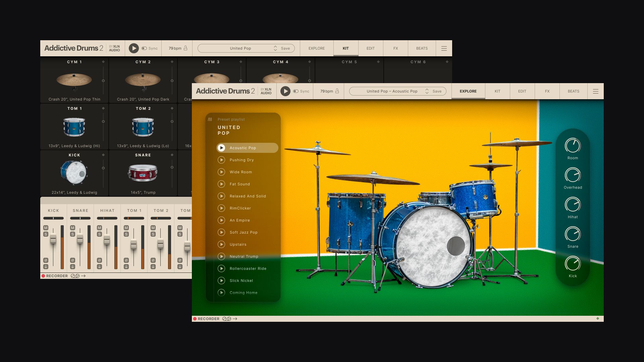The height and width of the screenshot is (362, 644).
Task: Click the export arrow in back recorder bar
Action: pyautogui.click(x=84, y=276)
